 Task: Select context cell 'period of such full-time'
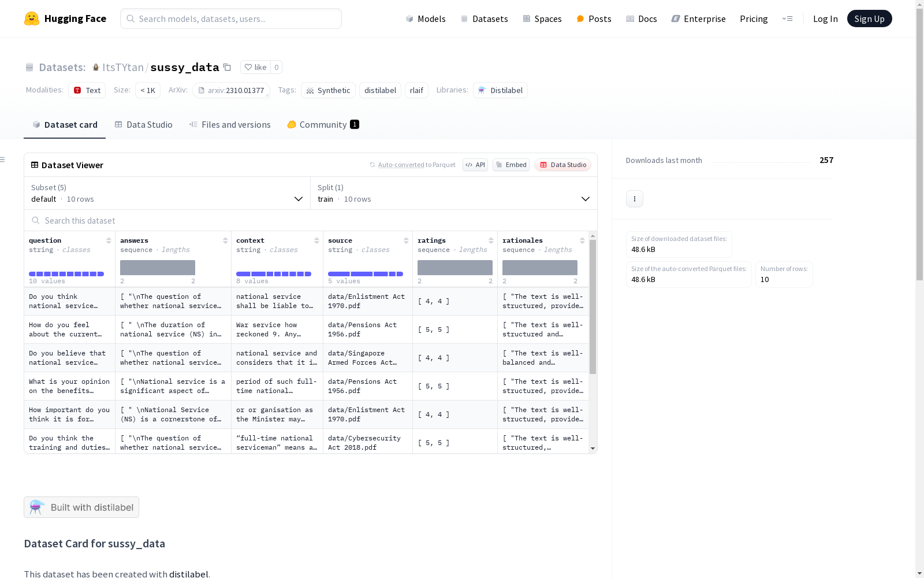pos(277,386)
